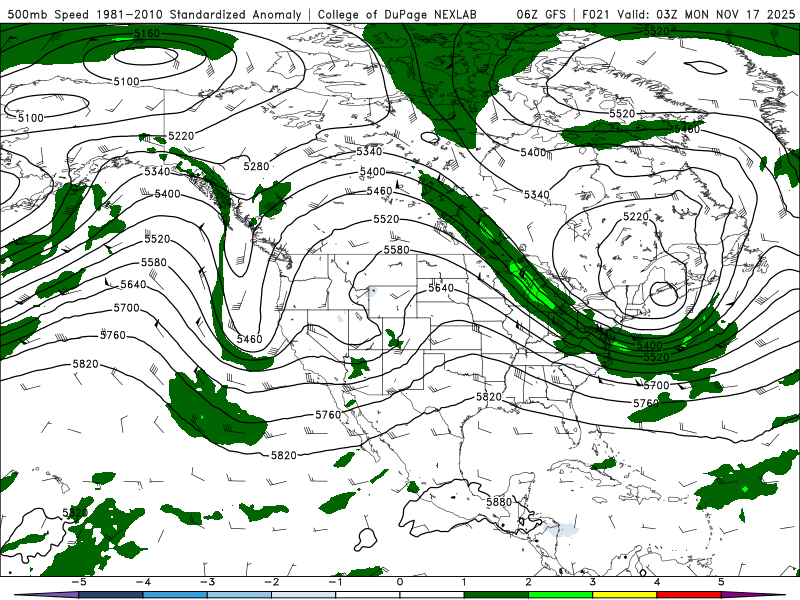Select the red 4-to-5 legend swatch
Viewport: 800px width, 600px height.
(x=689, y=595)
